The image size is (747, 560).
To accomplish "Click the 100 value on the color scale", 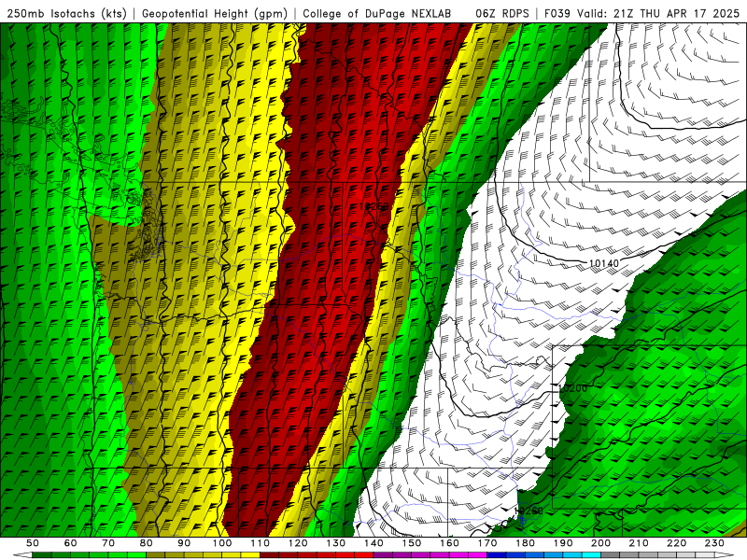I will (x=222, y=543).
